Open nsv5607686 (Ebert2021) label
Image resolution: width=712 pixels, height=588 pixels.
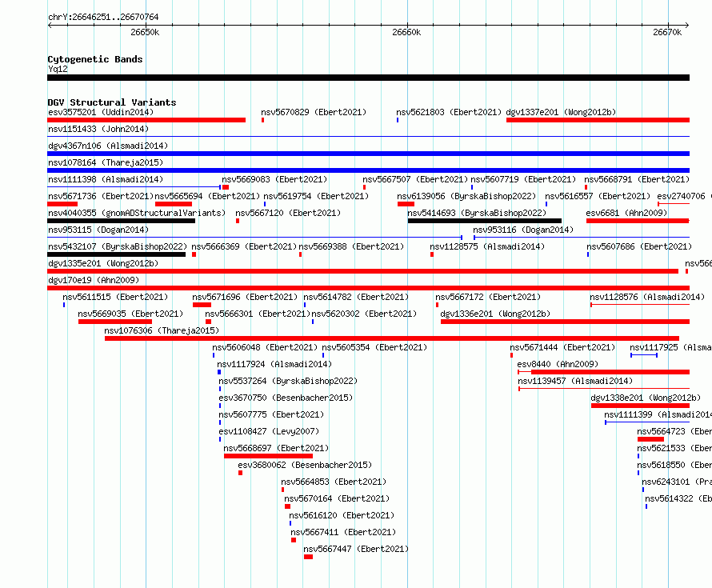click(x=639, y=246)
